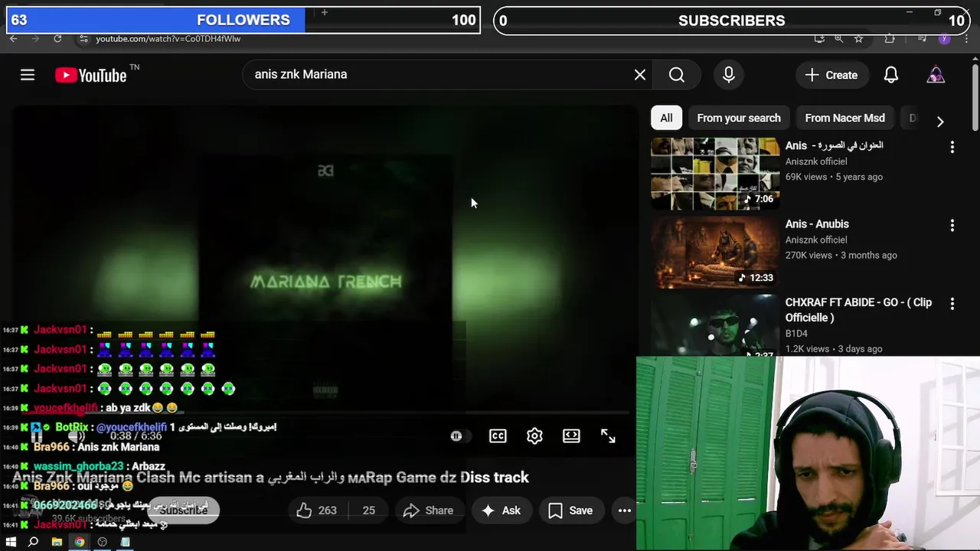The image size is (980, 551).
Task: Open options menu for 'CHXRAF FT ABIDE - GO'
Action: point(952,304)
